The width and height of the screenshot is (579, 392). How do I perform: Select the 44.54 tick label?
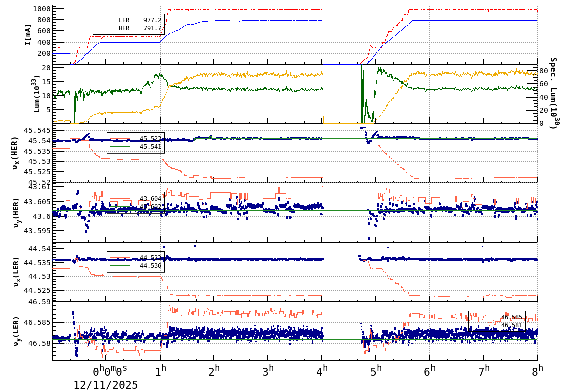(x=40, y=249)
